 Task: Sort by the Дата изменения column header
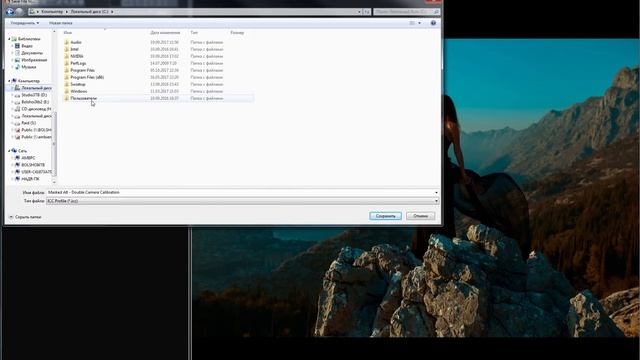coord(165,32)
